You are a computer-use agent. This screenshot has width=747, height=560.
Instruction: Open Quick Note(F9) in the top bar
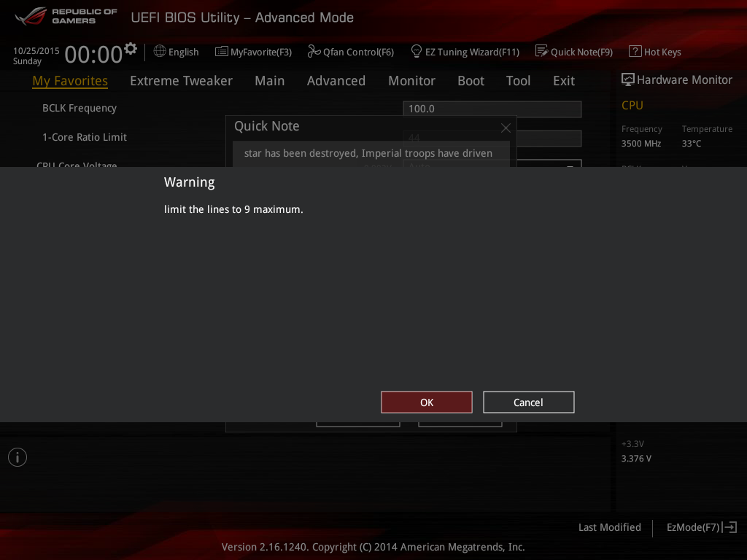[574, 52]
